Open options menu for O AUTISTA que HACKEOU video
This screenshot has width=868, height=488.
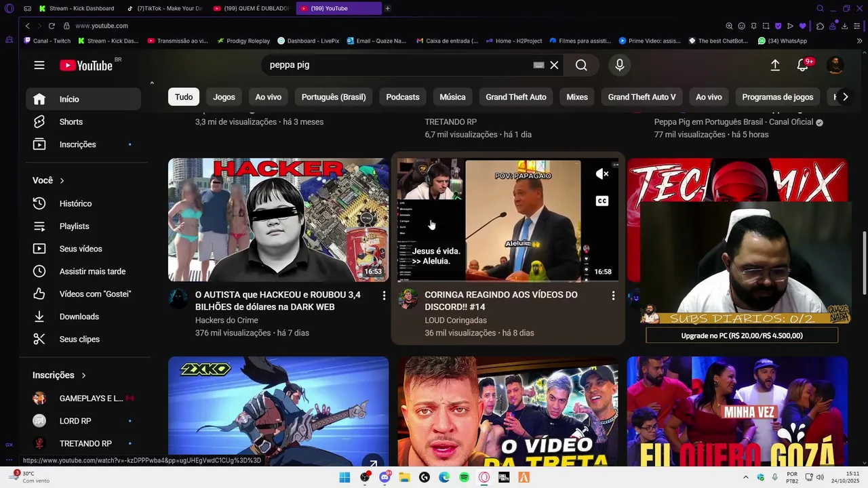384,296
